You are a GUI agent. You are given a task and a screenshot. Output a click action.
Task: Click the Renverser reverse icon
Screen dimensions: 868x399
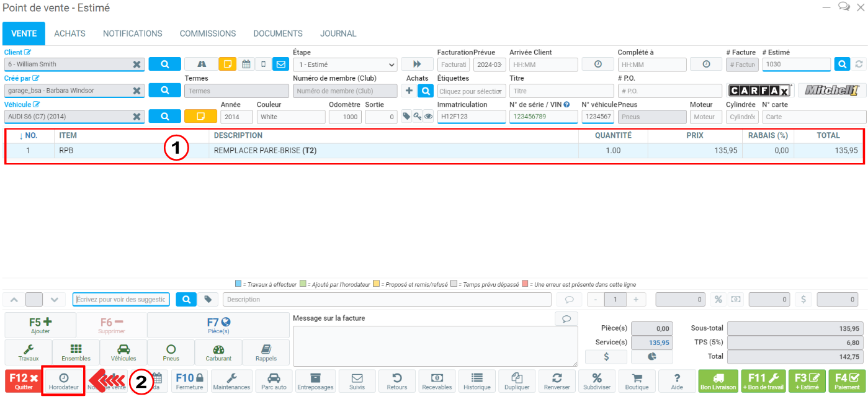[x=557, y=381]
